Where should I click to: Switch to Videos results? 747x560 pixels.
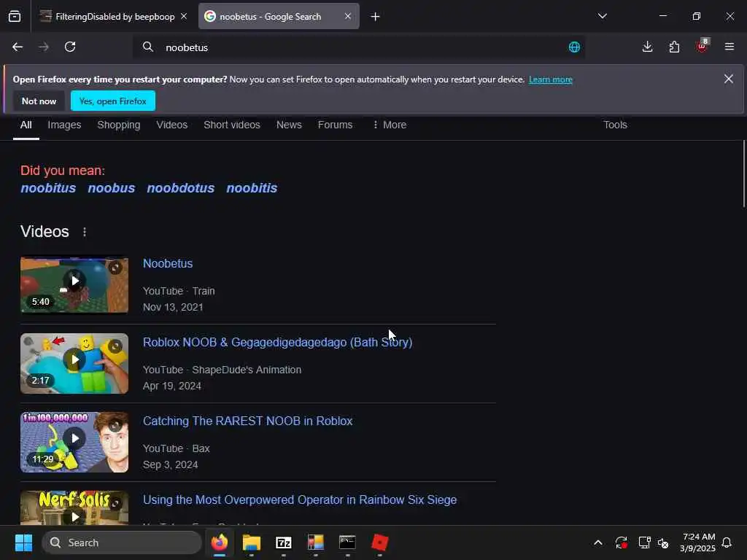pos(172,125)
